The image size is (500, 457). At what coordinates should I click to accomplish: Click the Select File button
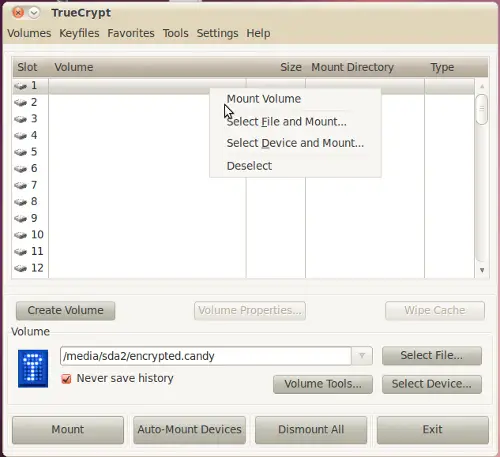tap(432, 356)
